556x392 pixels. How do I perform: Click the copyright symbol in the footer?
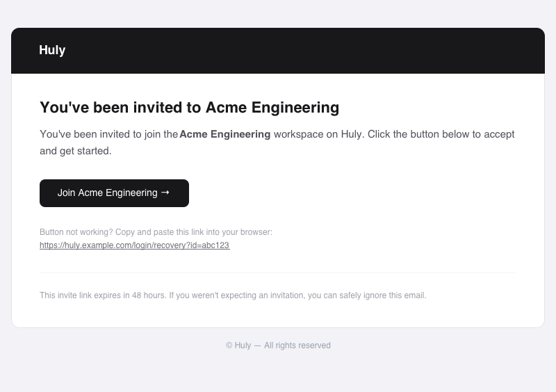tap(229, 345)
